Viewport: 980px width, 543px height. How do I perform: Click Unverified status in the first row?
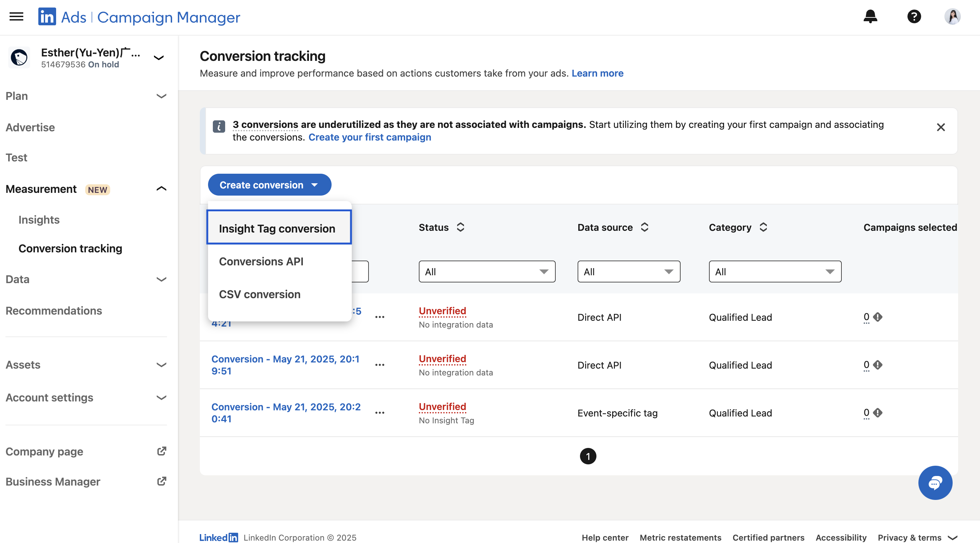coord(442,311)
